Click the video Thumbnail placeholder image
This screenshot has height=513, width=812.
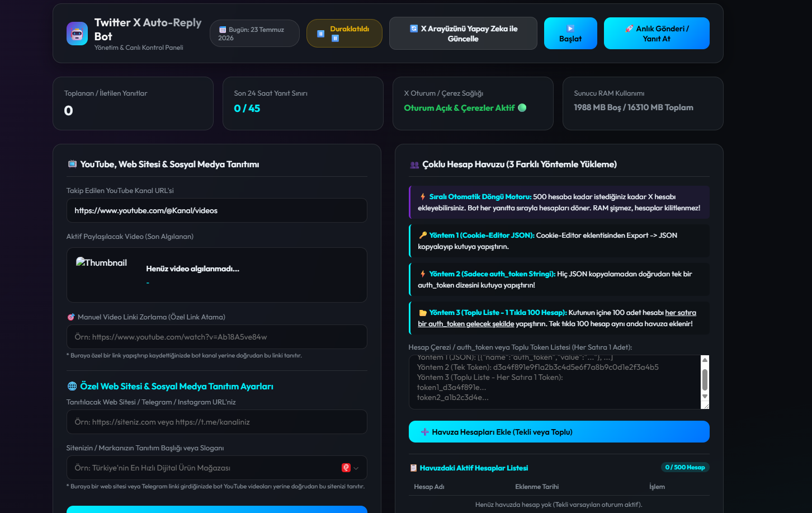click(x=102, y=263)
